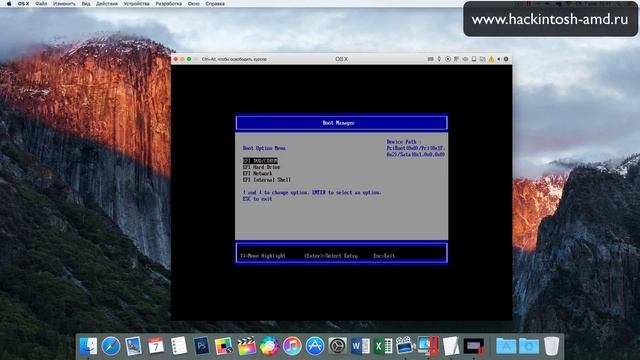Open the Устройства menu
Viewport: 640px width, 360px height.
pos(136,4)
